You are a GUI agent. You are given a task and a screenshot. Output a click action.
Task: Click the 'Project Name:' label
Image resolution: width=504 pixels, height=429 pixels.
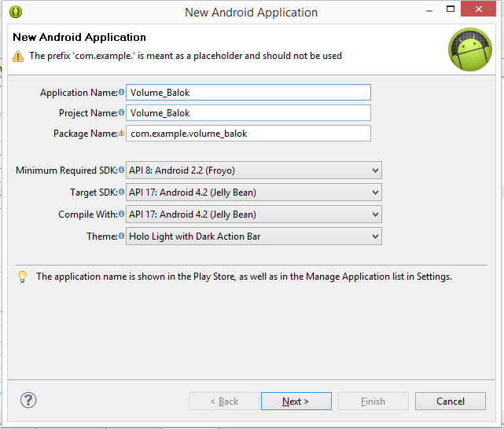(88, 113)
